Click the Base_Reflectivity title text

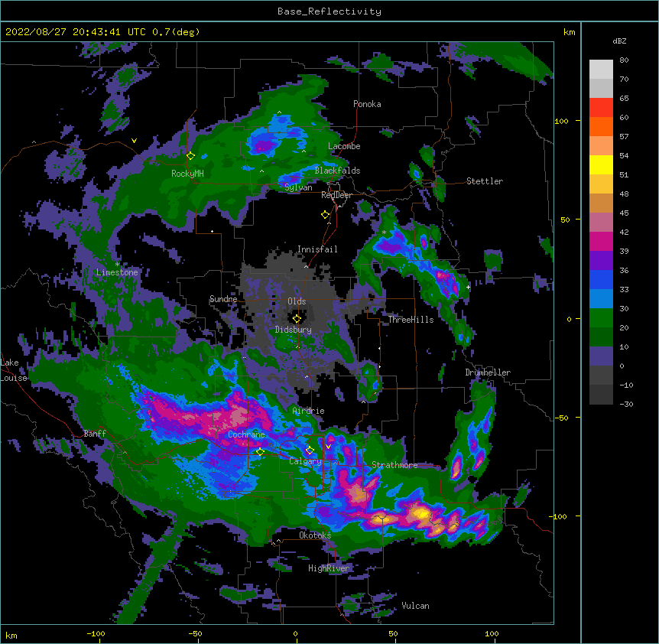(329, 11)
